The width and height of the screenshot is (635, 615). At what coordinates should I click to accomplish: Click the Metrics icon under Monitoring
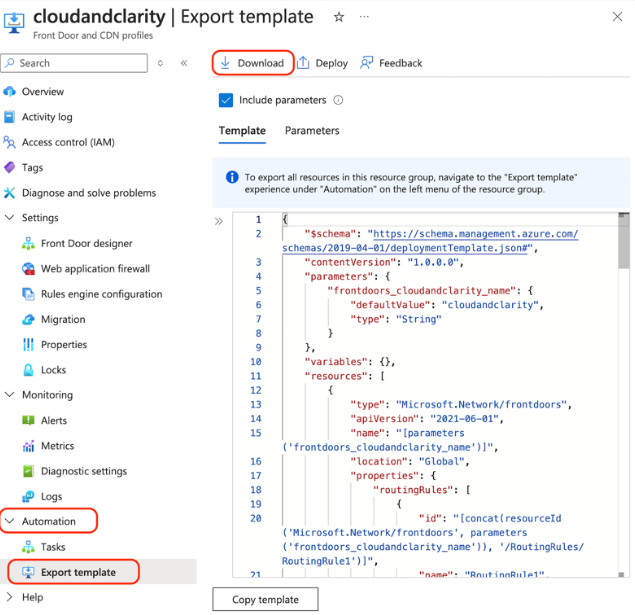(29, 446)
